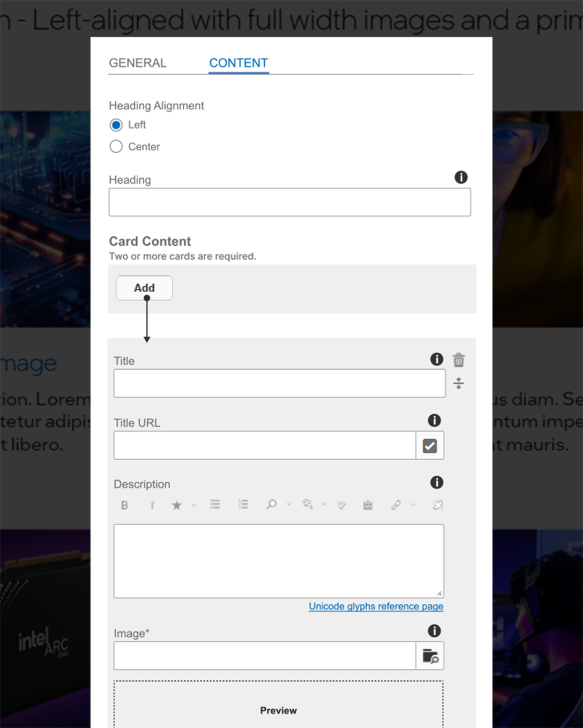The image size is (583, 728).
Task: Expand dropdown arrow beside star icon
Action: point(193,505)
